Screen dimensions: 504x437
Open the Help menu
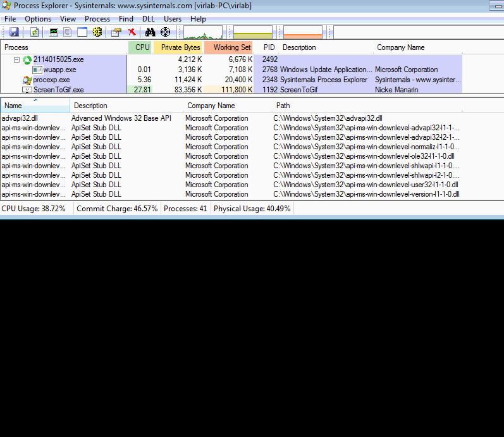tap(198, 19)
